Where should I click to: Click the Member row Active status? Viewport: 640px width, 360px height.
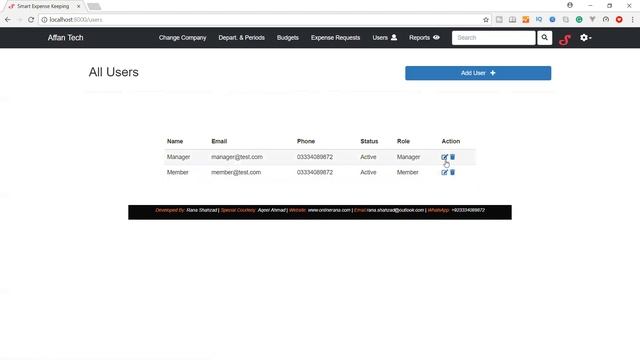368,172
